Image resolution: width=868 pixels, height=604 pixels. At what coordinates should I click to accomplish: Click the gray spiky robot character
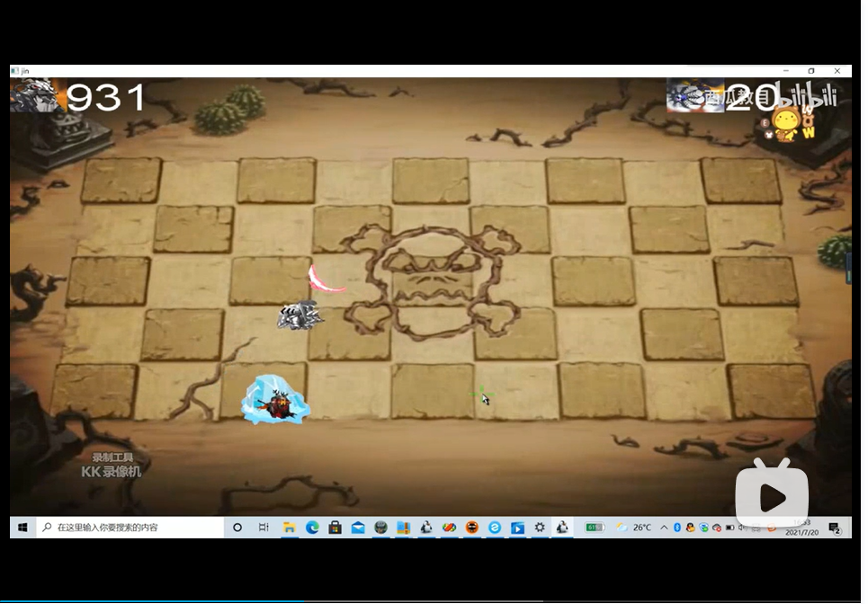click(x=300, y=315)
